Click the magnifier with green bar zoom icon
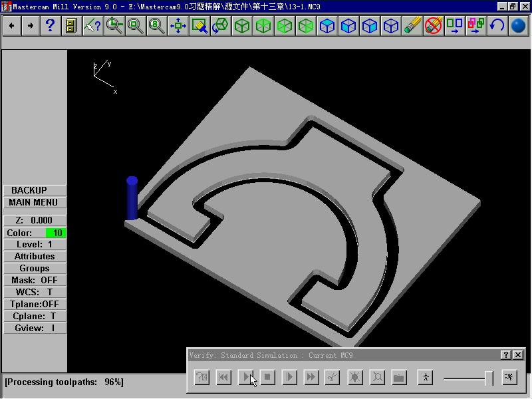 click(x=114, y=25)
